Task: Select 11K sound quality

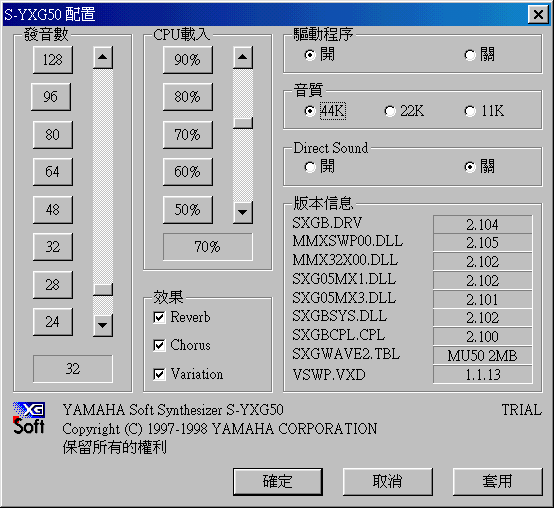Action: pyautogui.click(x=484, y=111)
